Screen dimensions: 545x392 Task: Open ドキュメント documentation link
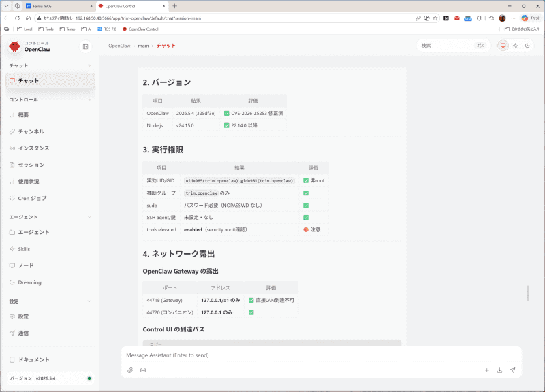point(50,360)
